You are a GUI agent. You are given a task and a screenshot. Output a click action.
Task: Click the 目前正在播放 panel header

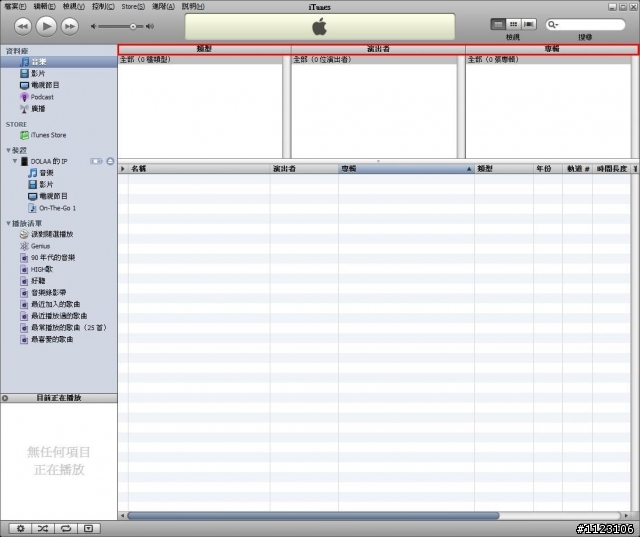(59, 398)
